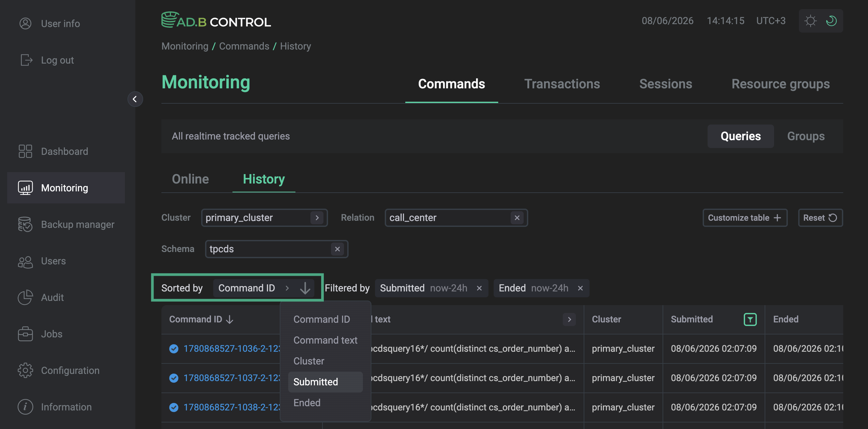Screen dimensions: 868x429
Task: Open the Sorted by Command ID dropdown
Action: click(x=253, y=288)
